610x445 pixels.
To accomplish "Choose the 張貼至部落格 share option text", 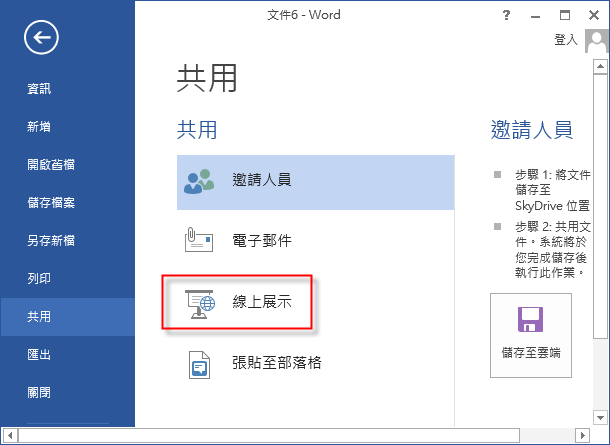I will pyautogui.click(x=277, y=363).
